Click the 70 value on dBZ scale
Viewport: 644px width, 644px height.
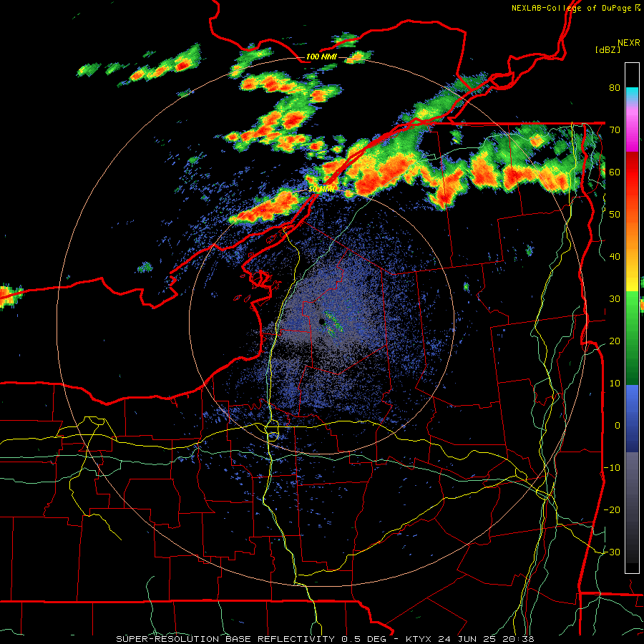click(615, 130)
